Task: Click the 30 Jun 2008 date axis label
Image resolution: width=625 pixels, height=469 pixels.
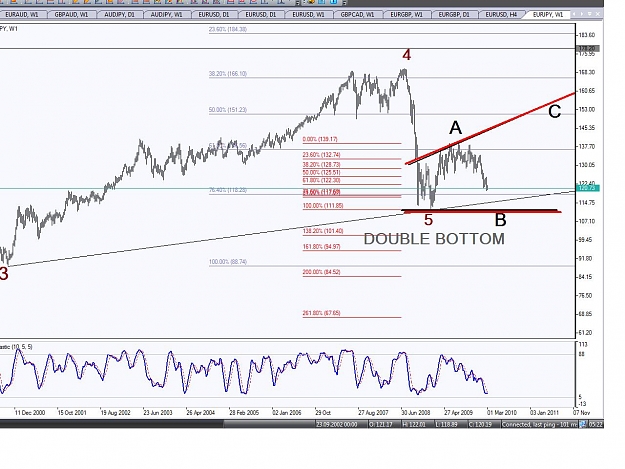Action: (416, 412)
